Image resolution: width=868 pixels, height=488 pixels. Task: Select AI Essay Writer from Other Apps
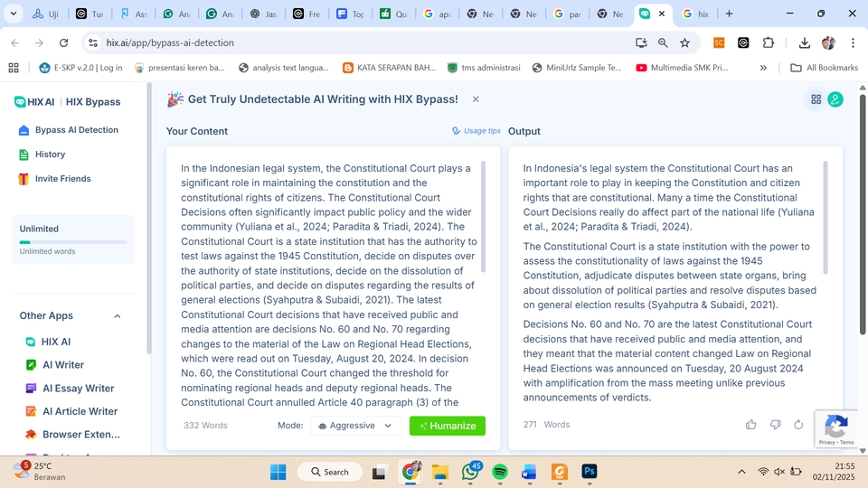click(78, 389)
